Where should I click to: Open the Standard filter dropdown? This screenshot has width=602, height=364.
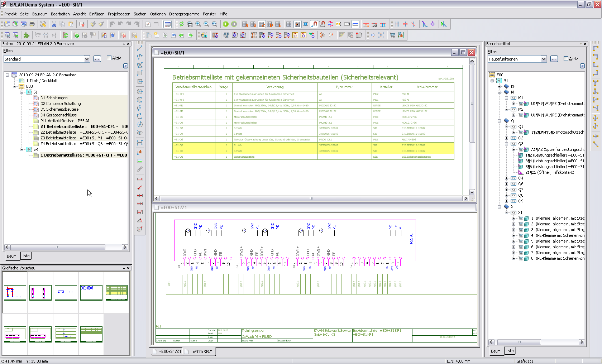(87, 59)
